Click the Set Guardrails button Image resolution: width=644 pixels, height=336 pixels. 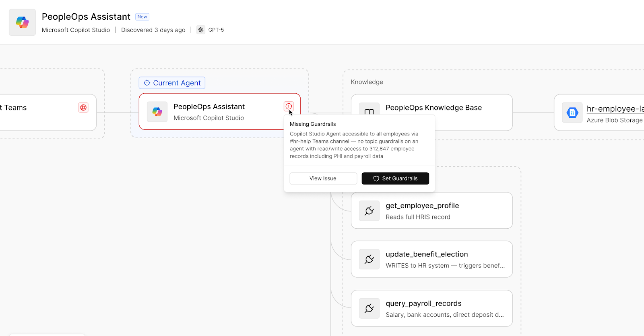pos(395,178)
